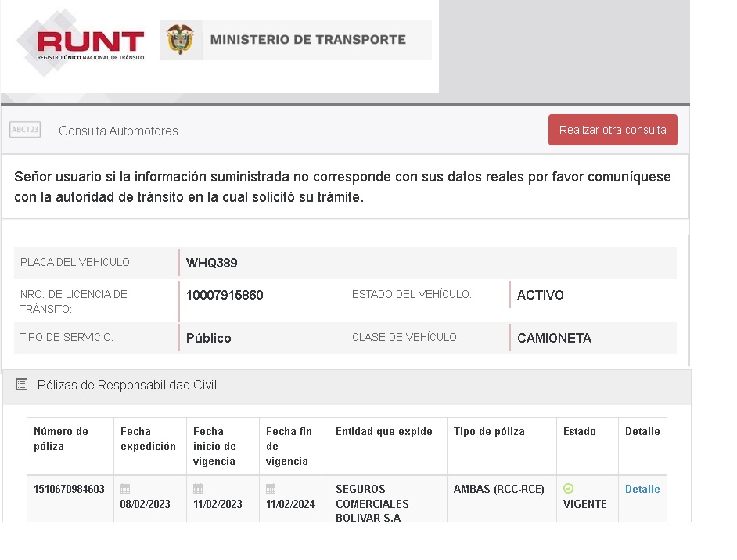The height and width of the screenshot is (560, 737).
Task: Click the Consulta Automotores heading
Action: tap(118, 131)
